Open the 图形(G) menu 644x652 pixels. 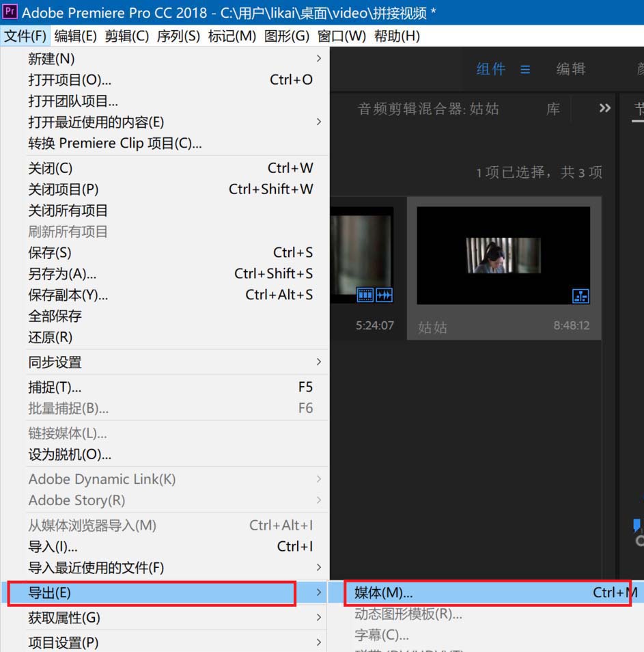tap(287, 36)
